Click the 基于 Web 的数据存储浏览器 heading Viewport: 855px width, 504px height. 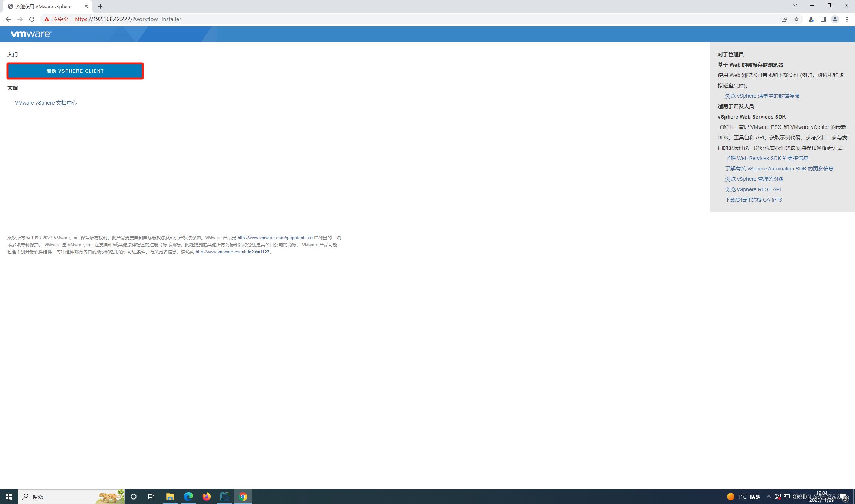750,65
